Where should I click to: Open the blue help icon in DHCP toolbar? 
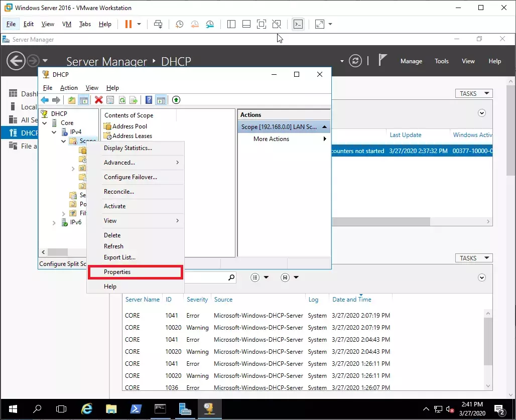[149, 100]
